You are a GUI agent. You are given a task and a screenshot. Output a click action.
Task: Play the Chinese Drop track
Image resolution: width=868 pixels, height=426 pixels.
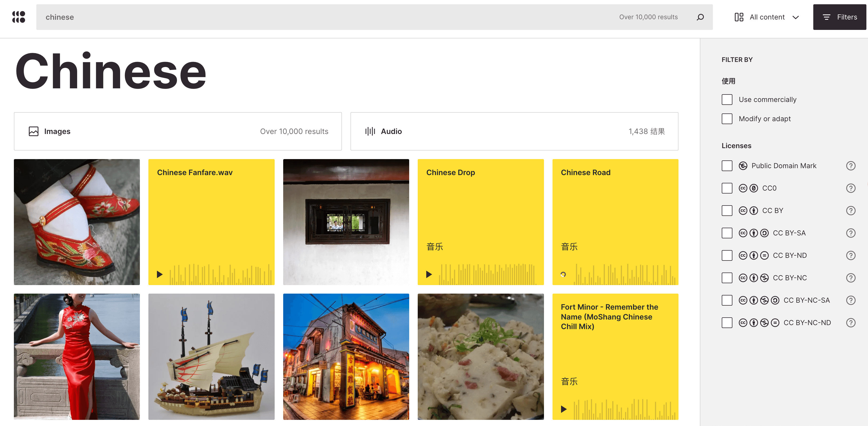[429, 274]
